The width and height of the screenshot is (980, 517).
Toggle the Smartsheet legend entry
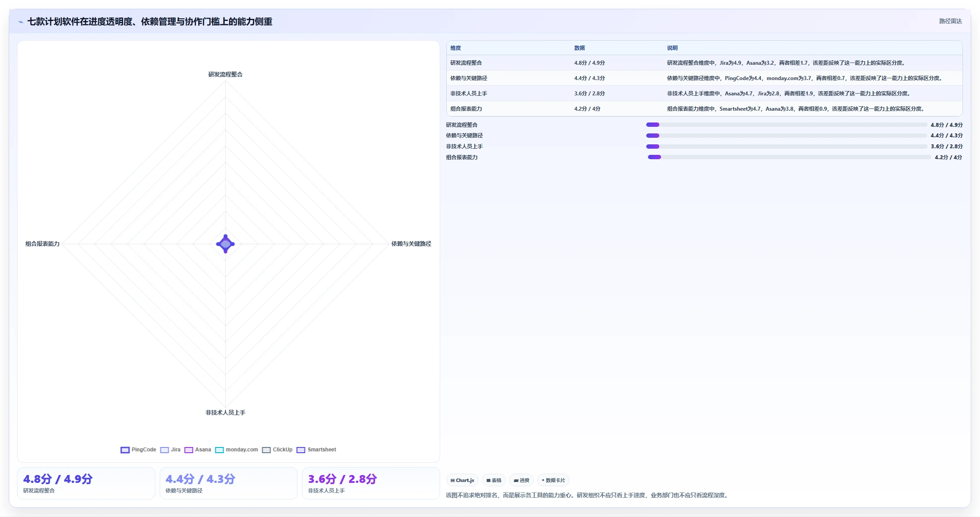pos(316,450)
